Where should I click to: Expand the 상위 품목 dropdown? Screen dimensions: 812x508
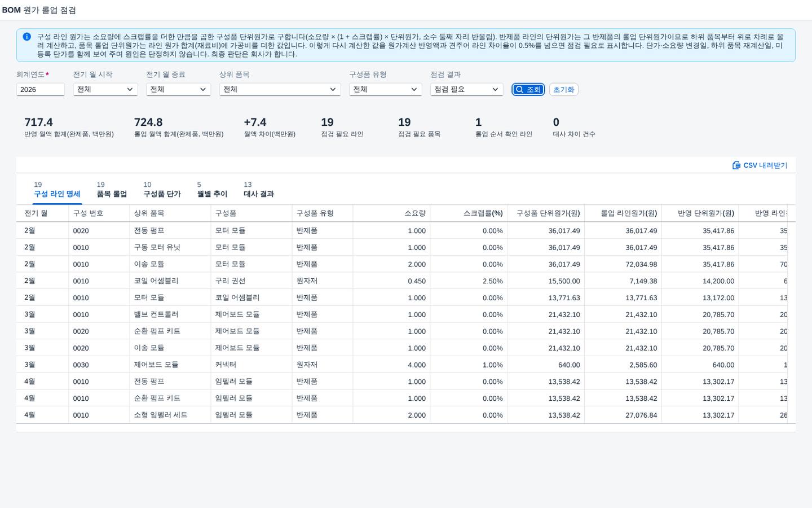click(x=280, y=89)
